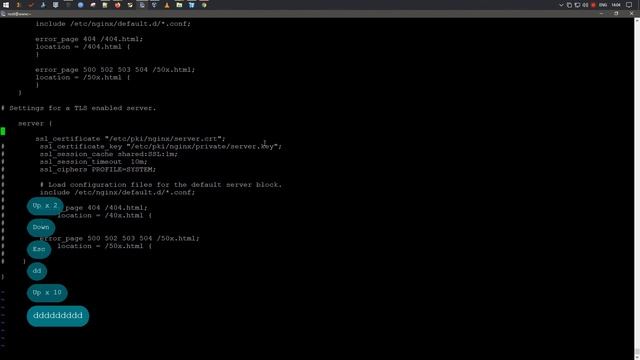Minimize the terminal window
The image size is (640, 360).
tap(601, 13)
